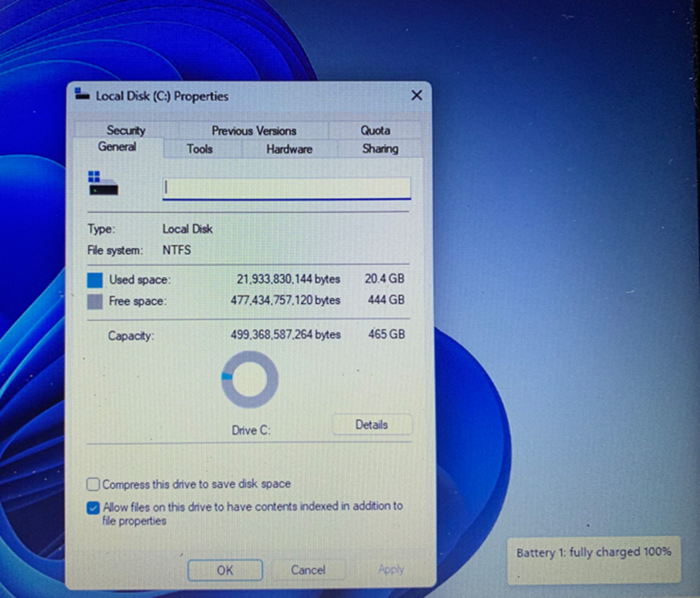Click the 'Free space:' label
The image size is (700, 598).
[x=138, y=301]
